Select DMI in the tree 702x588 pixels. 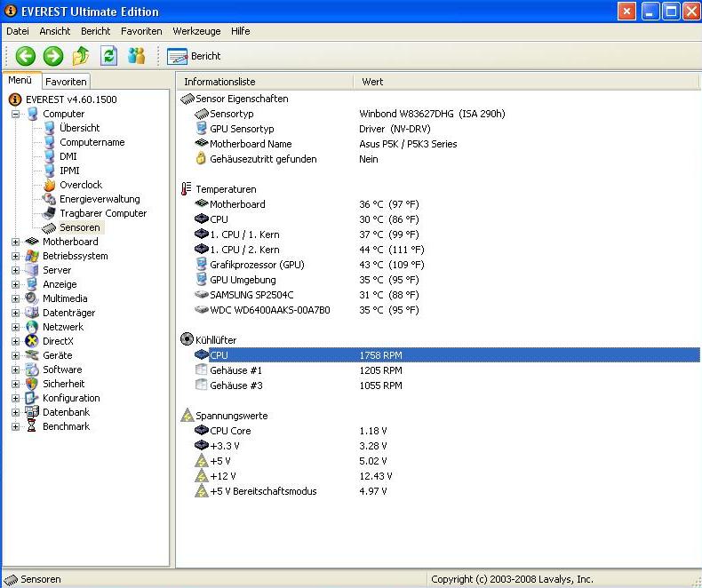click(68, 156)
